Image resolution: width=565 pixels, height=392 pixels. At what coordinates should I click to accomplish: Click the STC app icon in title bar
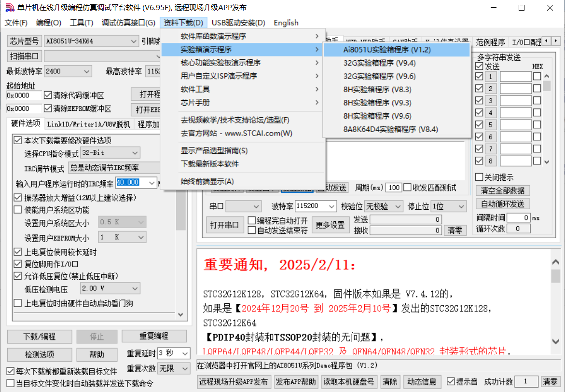click(10, 8)
